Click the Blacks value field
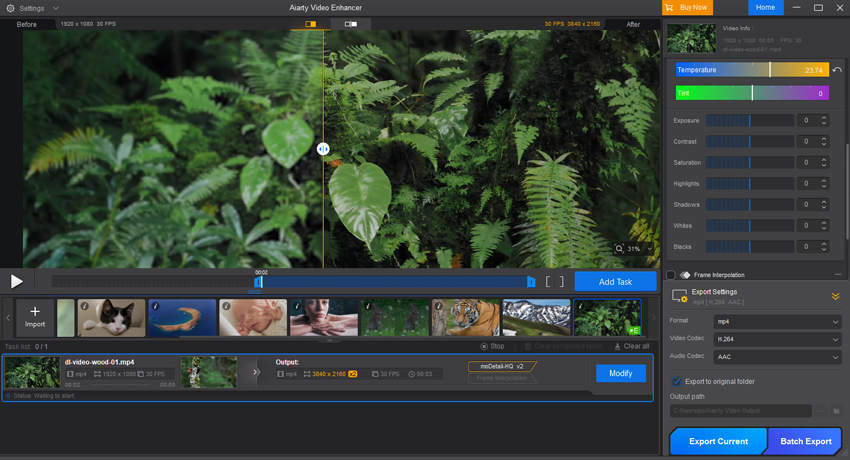This screenshot has width=850, height=460. coord(807,247)
